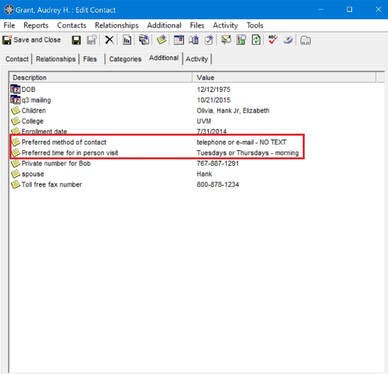Viewport: 388px width, 374px height.
Task: Click the folder icon beside Preferred method of contact
Action: click(15, 142)
